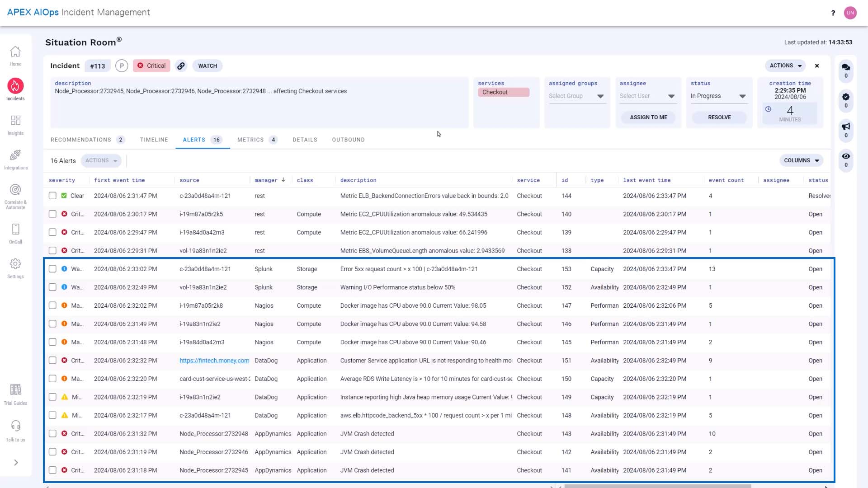868x488 pixels.
Task: Open the Select User assignee dropdown
Action: 647,96
